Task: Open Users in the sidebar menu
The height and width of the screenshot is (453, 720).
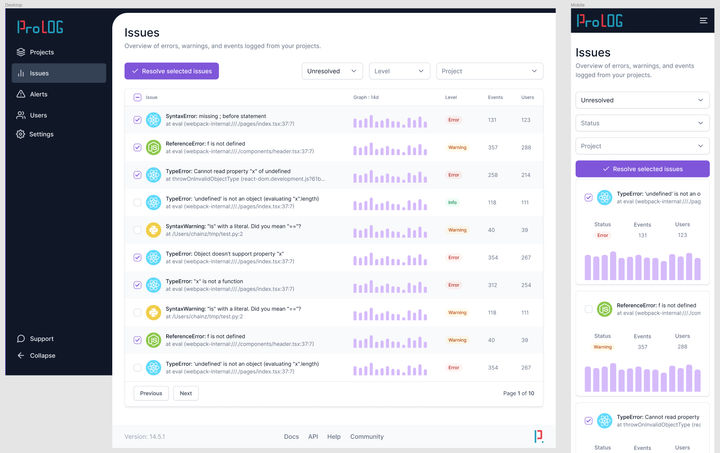Action: tap(59, 115)
